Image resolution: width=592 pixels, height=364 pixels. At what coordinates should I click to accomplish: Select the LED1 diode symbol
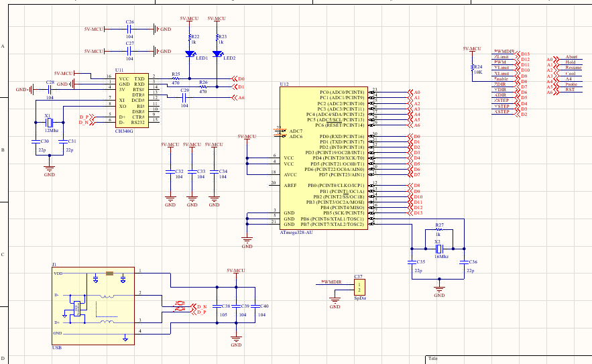[190, 54]
